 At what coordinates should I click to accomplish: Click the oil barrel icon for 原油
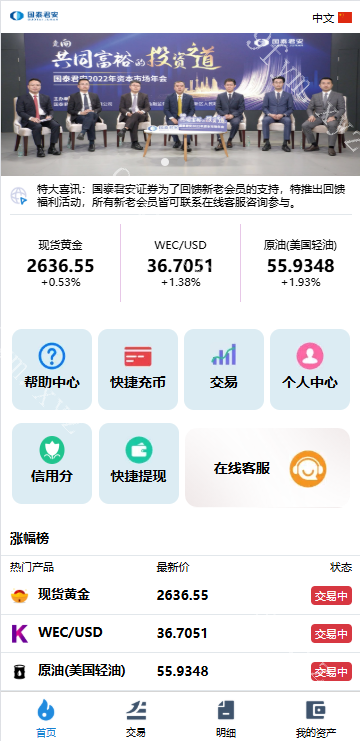coord(19,672)
